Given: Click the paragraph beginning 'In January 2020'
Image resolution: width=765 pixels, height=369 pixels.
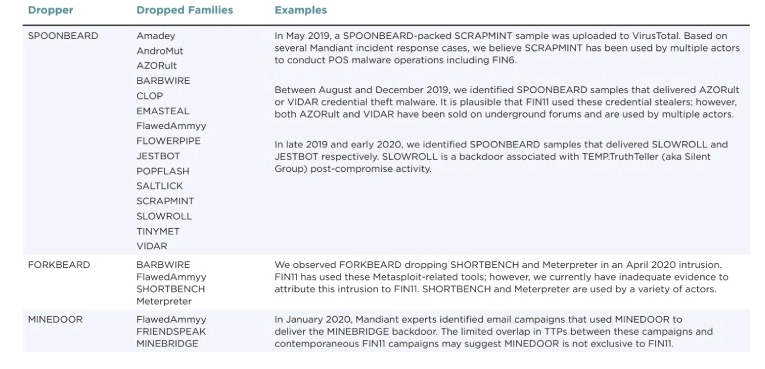Looking at the screenshot, I should pos(493,331).
